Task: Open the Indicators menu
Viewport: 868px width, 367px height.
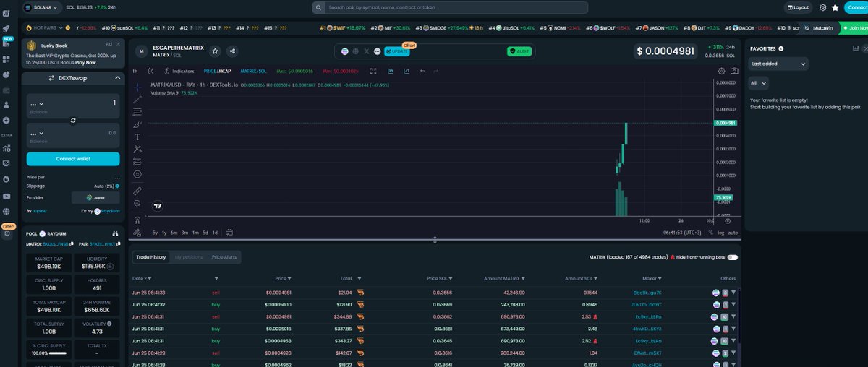Action: point(179,72)
